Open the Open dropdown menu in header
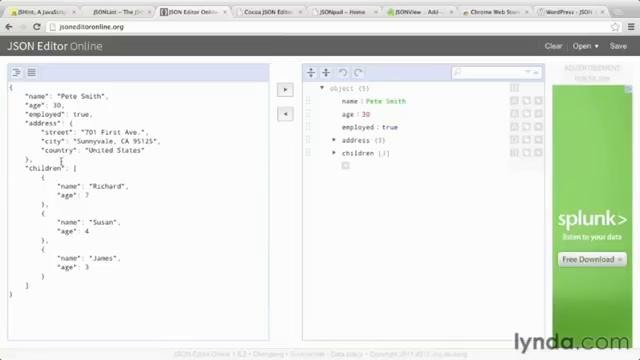Screen dimensions: 640x360 coord(585,46)
